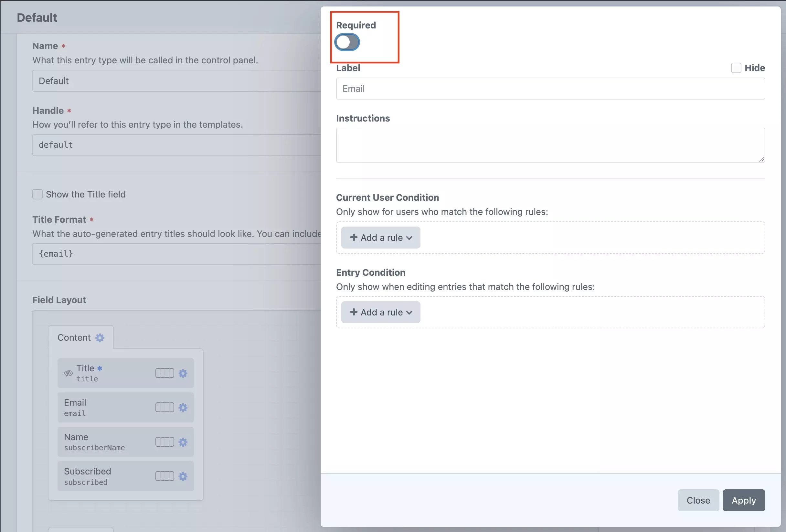Select the Content layout tab
This screenshot has width=786, height=532.
pos(74,337)
